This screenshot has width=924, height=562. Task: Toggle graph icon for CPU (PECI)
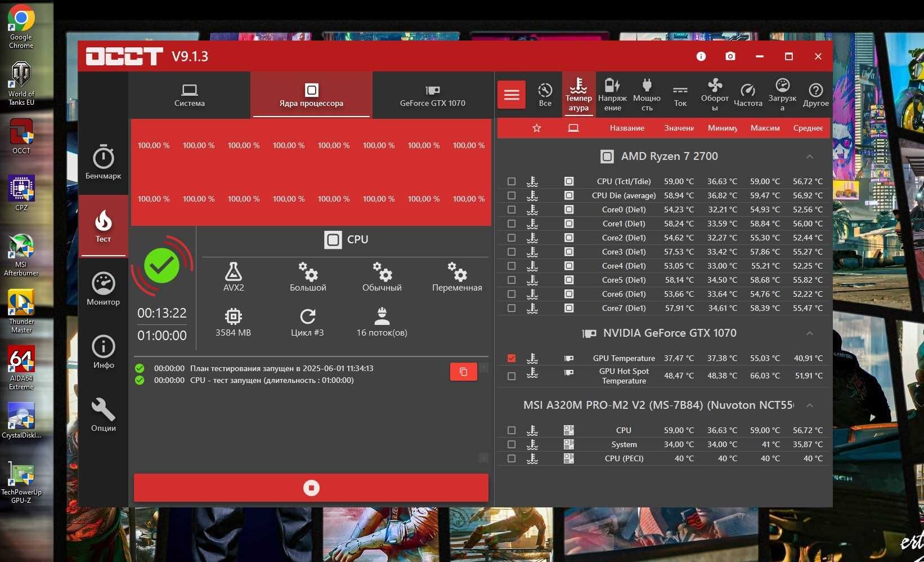point(532,458)
